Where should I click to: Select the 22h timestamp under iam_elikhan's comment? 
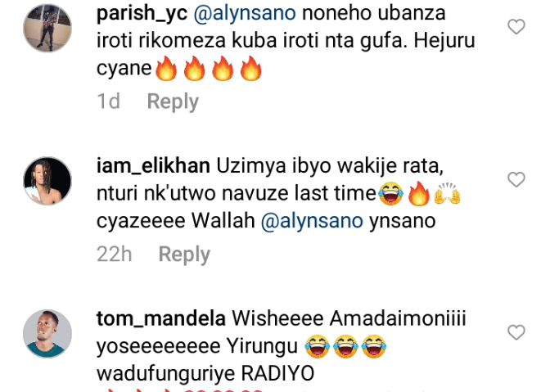[115, 255]
